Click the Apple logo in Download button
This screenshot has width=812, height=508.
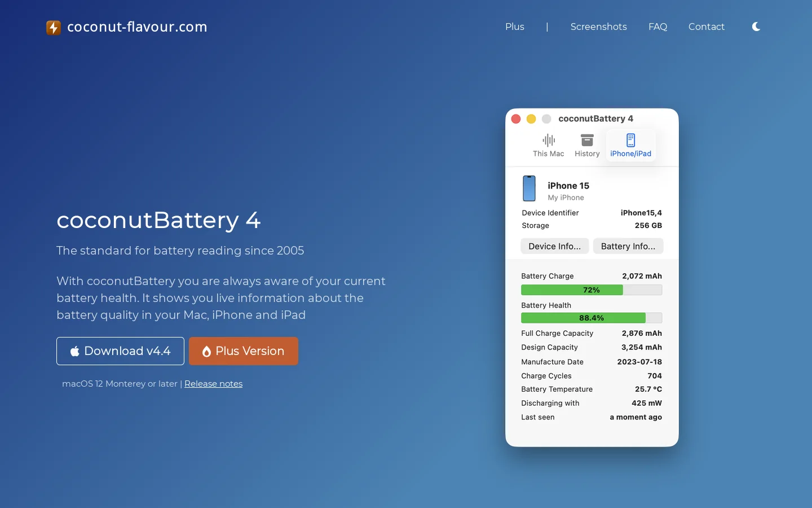74,351
